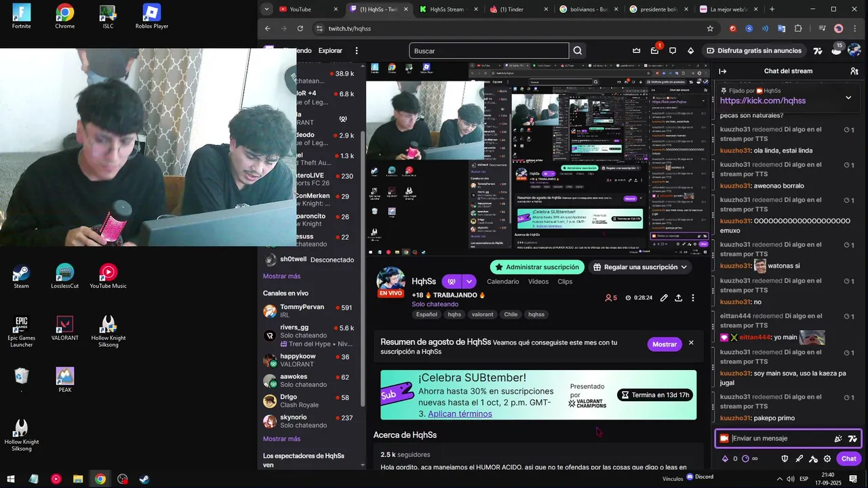This screenshot has height=488, width=868.
Task: Open the Solo chateando category link
Action: click(435, 304)
